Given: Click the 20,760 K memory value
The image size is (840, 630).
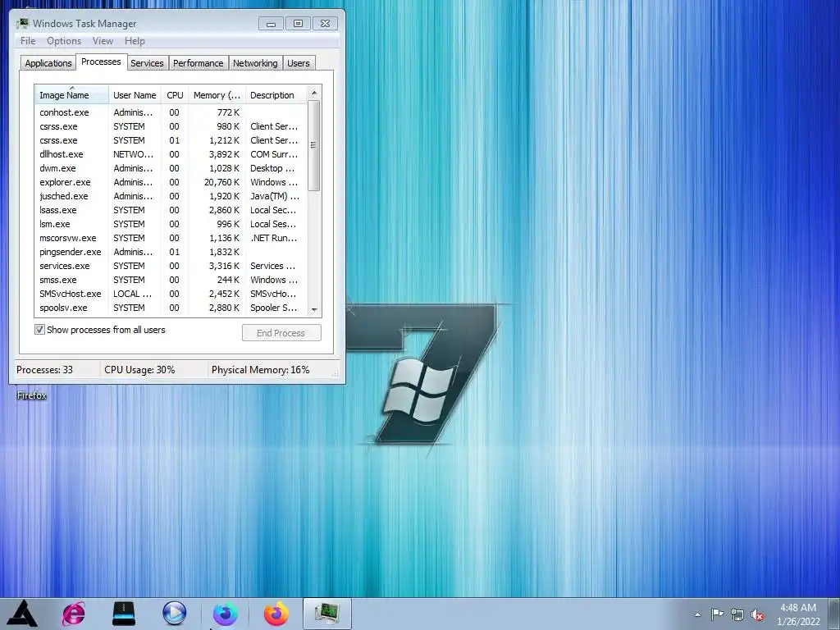Looking at the screenshot, I should (221, 182).
